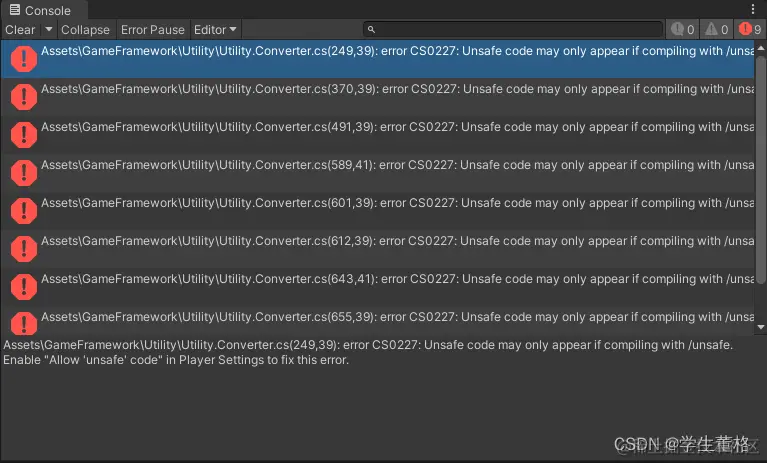Click the Clear button in console toolbar
Image resolution: width=767 pixels, height=463 pixels.
pyautogui.click(x=20, y=30)
